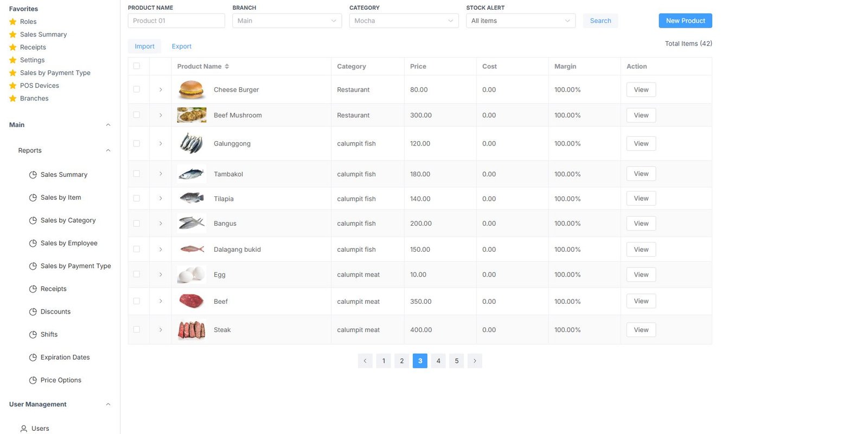Open the Branch dropdown showing Main

[x=286, y=21]
